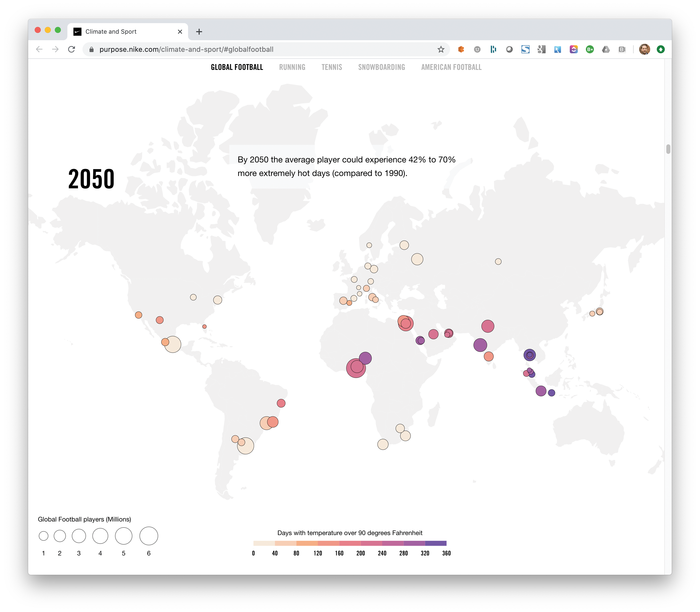
Task: Click the bookmark star icon
Action: point(441,50)
